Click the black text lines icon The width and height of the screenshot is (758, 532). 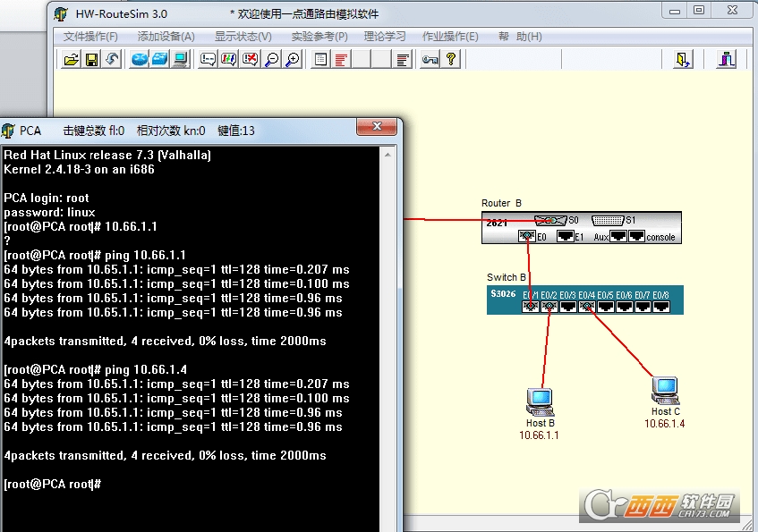(402, 59)
